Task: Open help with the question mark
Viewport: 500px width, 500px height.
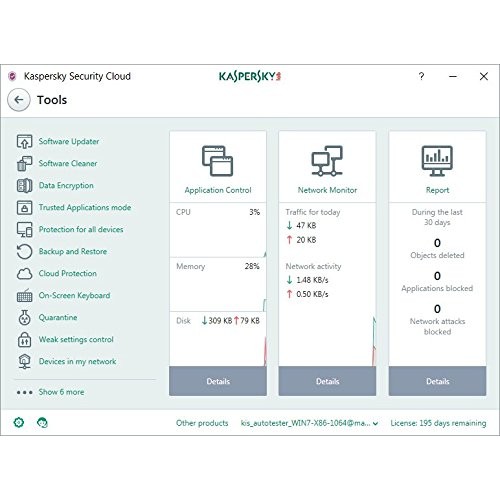Action: (x=421, y=76)
